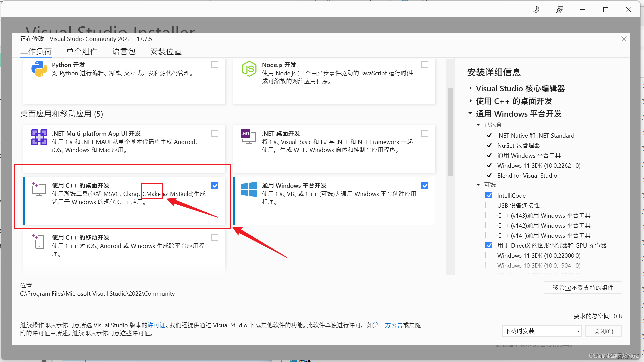Select the Python 开发 workload icon
This screenshot has width=644, height=362.
tap(39, 69)
